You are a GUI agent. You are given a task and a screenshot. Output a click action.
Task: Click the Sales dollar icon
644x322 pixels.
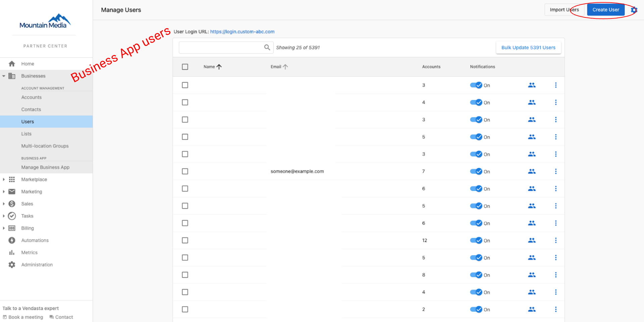[12, 204]
